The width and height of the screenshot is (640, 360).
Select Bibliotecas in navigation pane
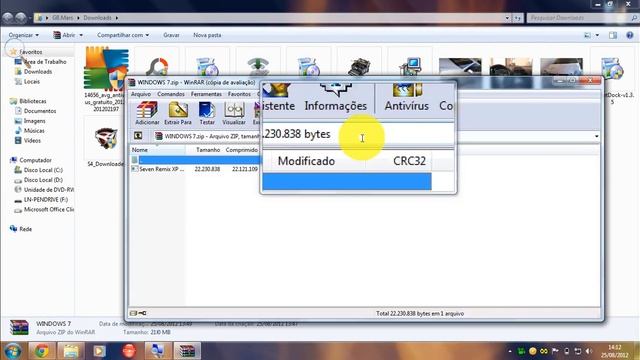tap(33, 101)
